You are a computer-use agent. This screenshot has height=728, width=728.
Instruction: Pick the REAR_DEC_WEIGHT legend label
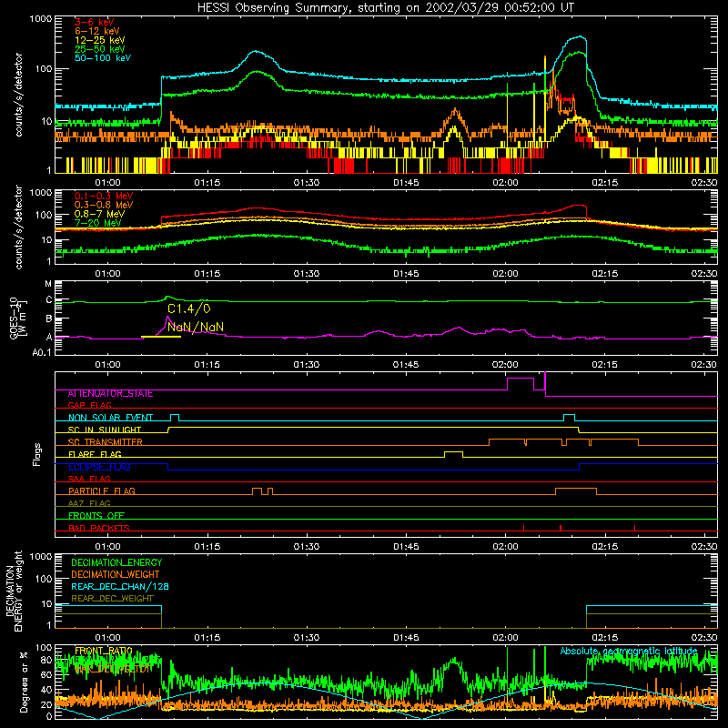[112, 599]
